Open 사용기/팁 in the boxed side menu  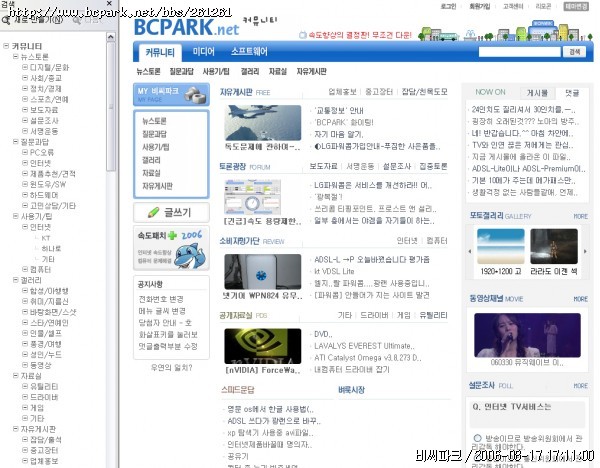[x=155, y=147]
